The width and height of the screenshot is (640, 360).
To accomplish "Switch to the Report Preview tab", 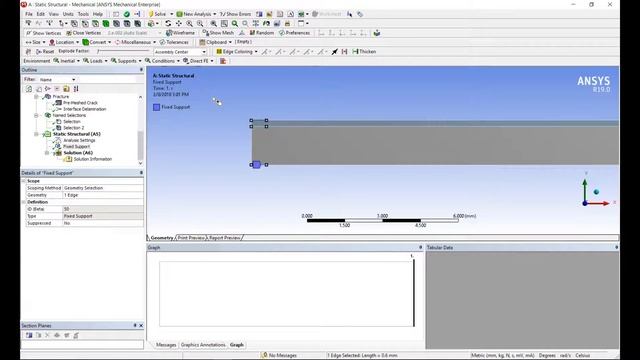I will point(224,238).
